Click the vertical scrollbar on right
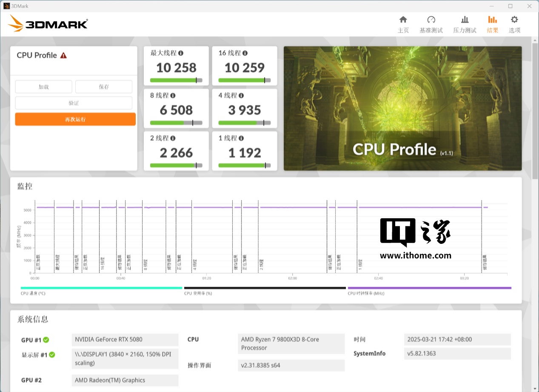This screenshot has width=539, height=392. (535, 111)
